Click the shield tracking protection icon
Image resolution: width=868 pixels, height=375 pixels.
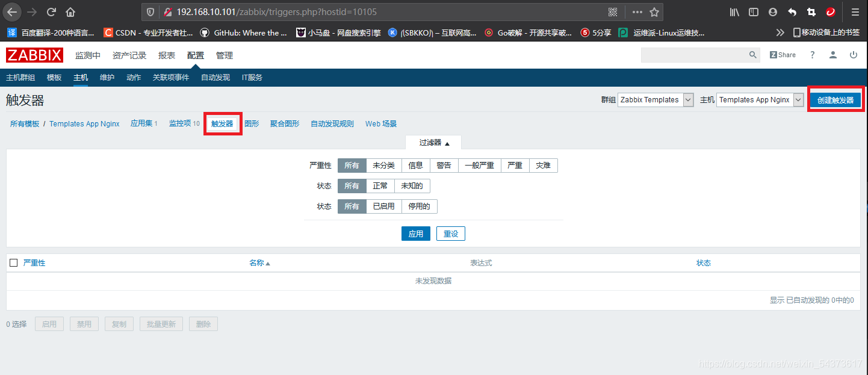click(150, 11)
